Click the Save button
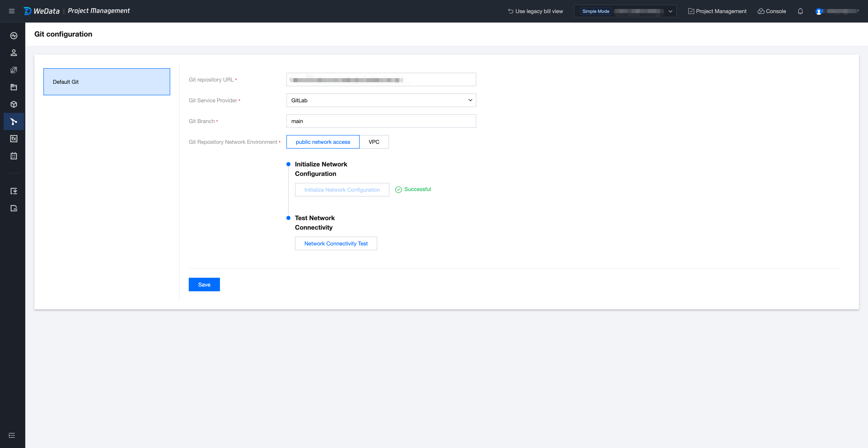868x448 pixels. pos(204,285)
